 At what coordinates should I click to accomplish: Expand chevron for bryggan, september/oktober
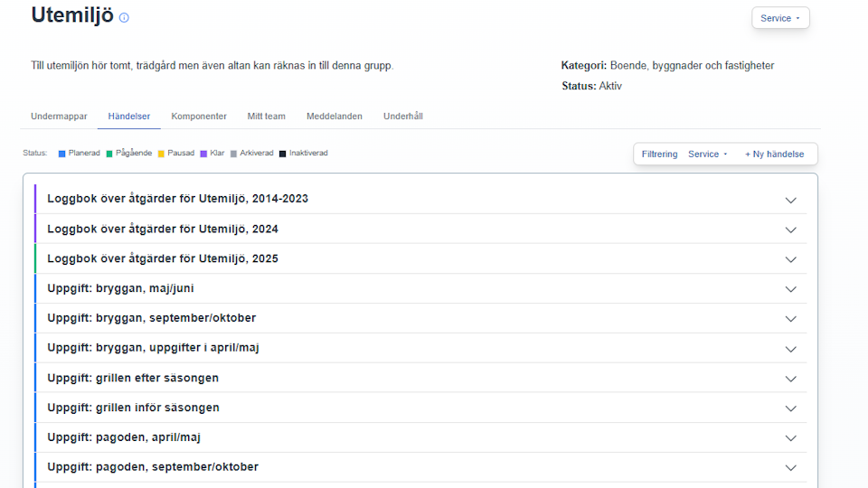pyautogui.click(x=790, y=319)
